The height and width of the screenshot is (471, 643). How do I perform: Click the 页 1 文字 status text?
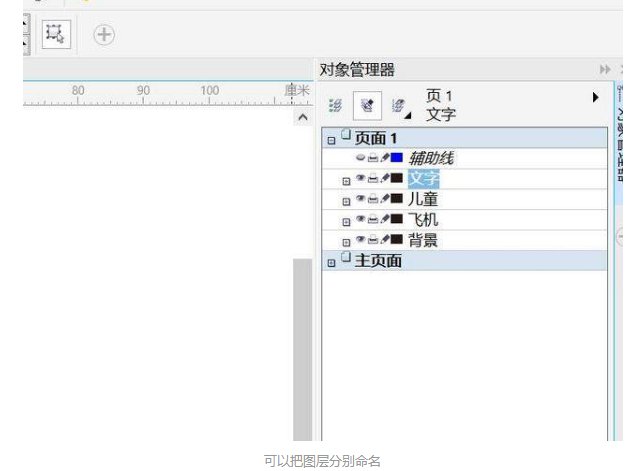point(441,105)
